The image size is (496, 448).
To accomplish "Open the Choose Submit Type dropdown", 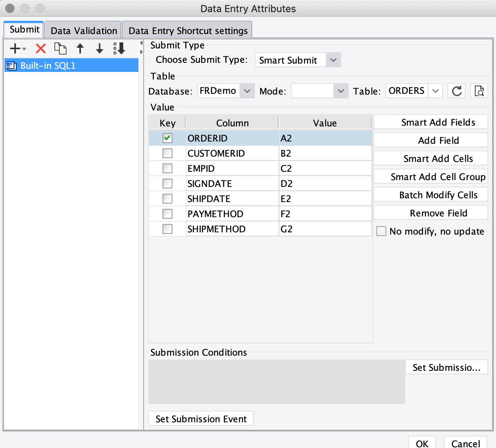I will point(333,60).
